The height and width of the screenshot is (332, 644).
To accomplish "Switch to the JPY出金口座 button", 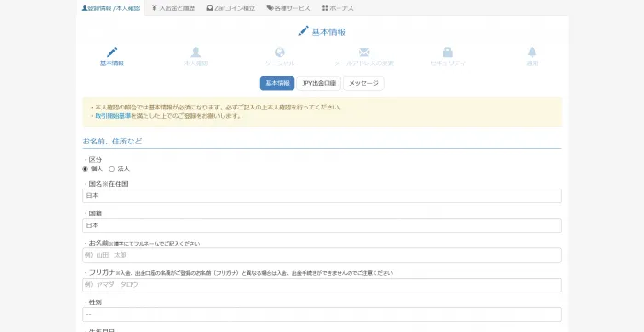I will click(318, 84).
